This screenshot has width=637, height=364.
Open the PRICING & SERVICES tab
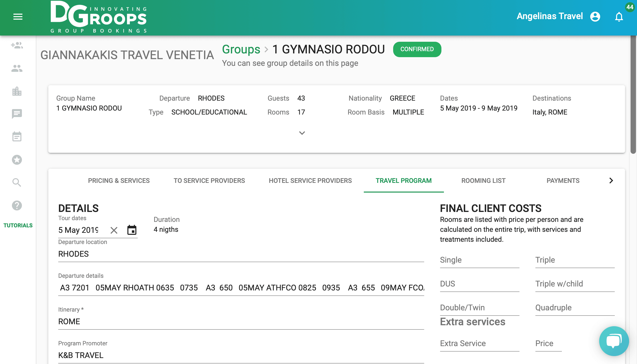point(119,180)
